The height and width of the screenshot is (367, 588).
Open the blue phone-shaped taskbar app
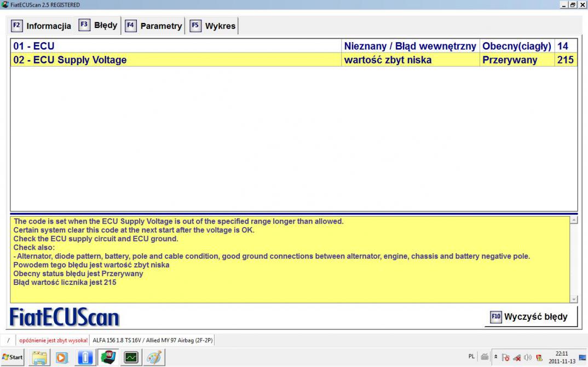pos(85,358)
